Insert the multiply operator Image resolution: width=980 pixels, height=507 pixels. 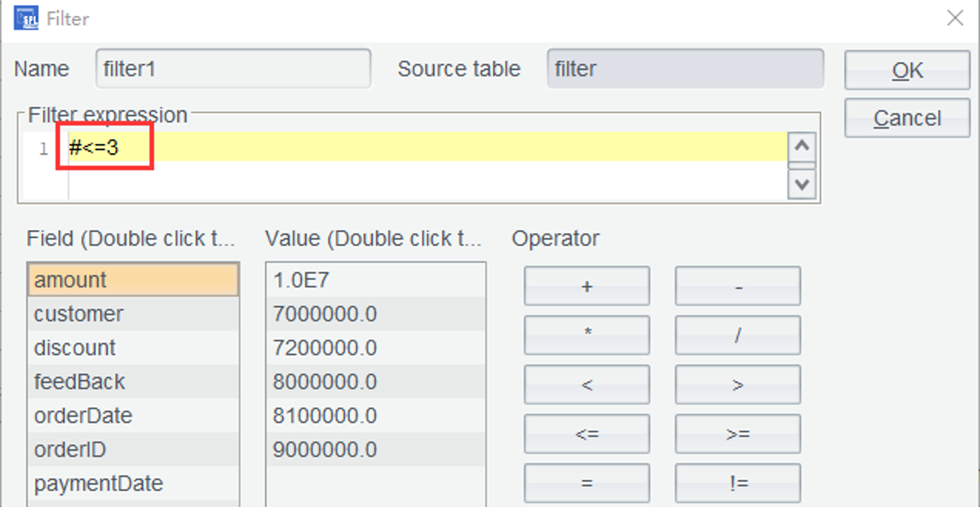[x=586, y=335]
